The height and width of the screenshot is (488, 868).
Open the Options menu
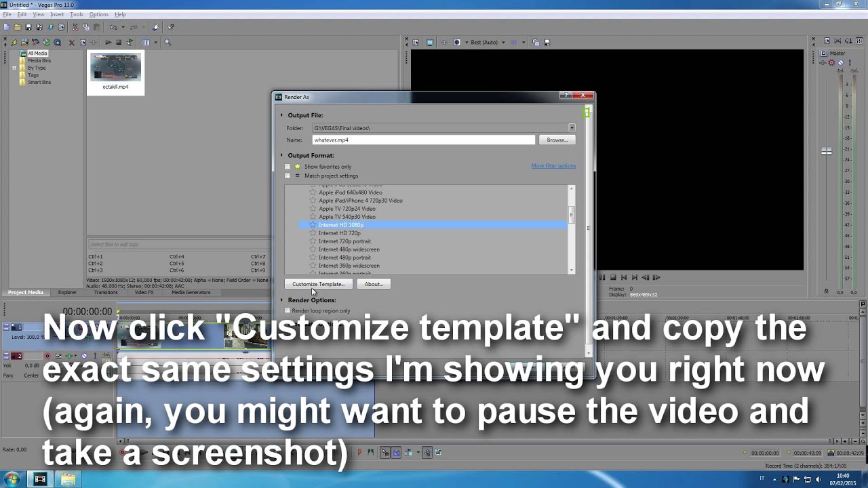[99, 14]
